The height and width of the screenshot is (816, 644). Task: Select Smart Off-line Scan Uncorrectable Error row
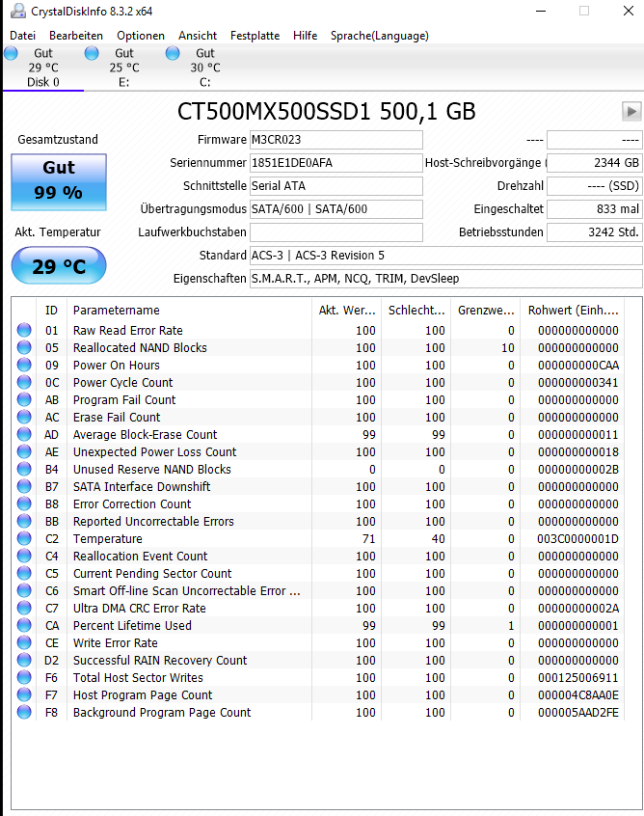click(318, 590)
